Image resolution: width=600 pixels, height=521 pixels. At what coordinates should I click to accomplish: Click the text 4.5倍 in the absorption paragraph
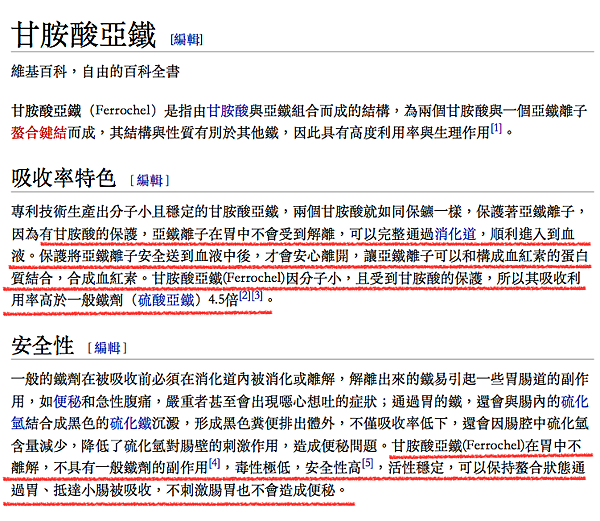(223, 300)
